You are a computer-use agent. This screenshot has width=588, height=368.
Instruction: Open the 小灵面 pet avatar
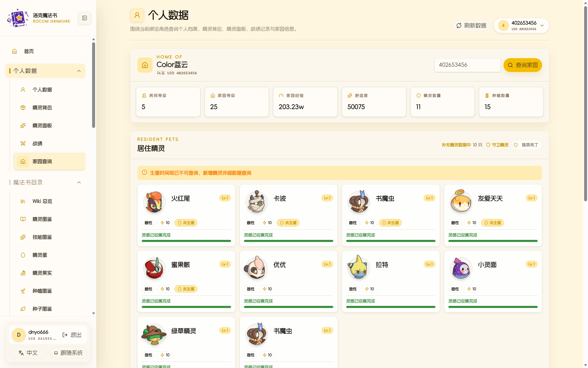click(461, 268)
